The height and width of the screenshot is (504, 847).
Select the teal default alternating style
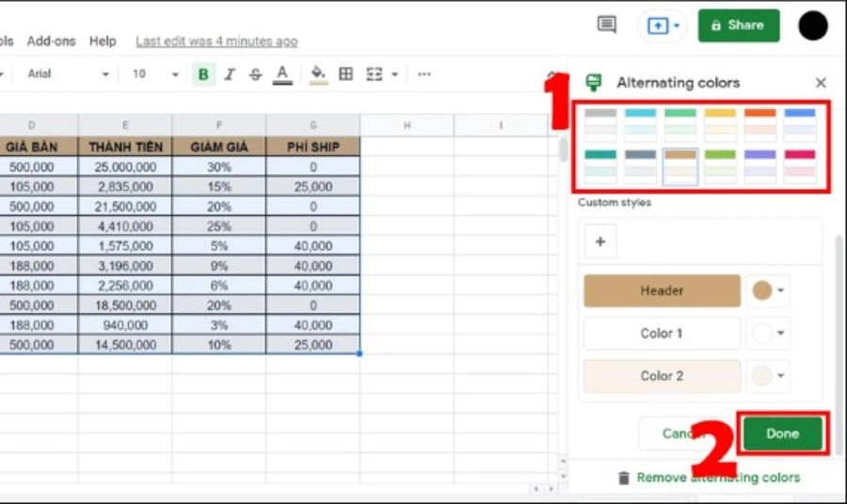point(600,166)
